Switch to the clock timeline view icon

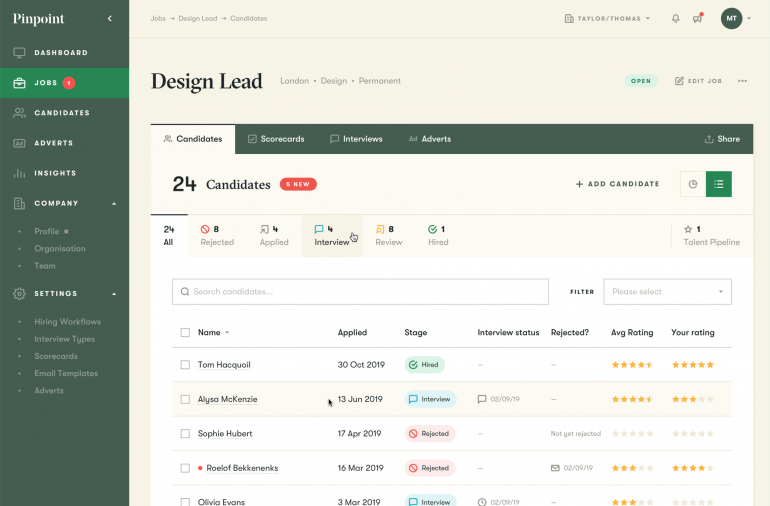[x=693, y=184]
